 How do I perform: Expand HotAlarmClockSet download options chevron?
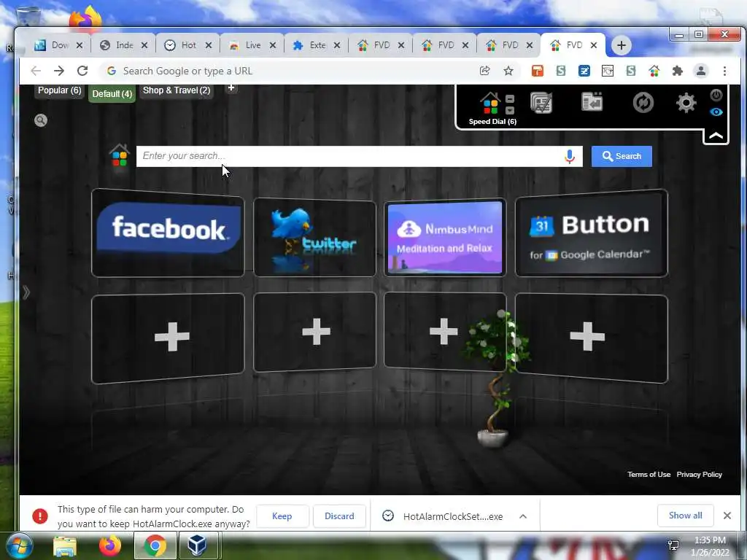[x=522, y=516]
